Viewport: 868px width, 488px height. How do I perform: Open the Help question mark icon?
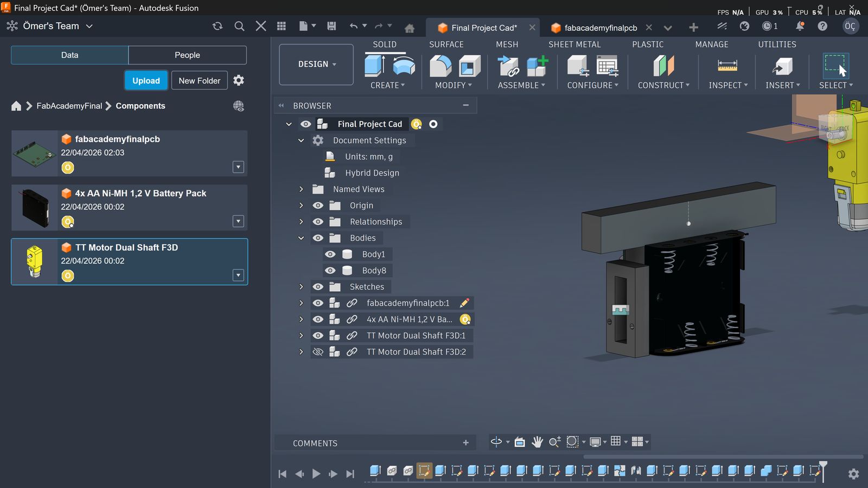point(822,26)
